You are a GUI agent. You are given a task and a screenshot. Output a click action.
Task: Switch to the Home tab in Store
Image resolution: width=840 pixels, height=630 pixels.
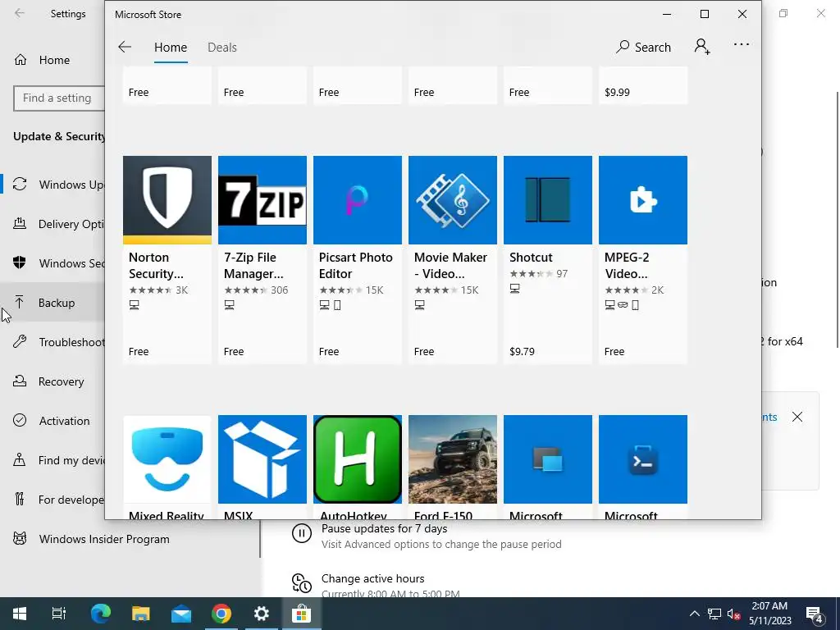click(171, 47)
